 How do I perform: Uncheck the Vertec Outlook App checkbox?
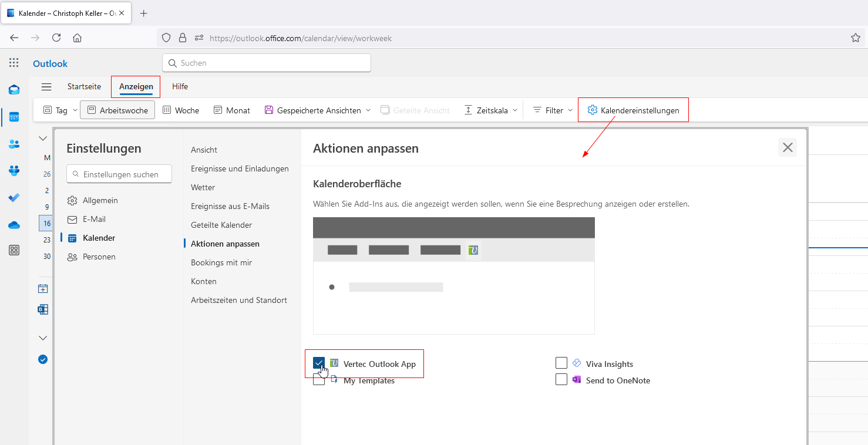(319, 363)
